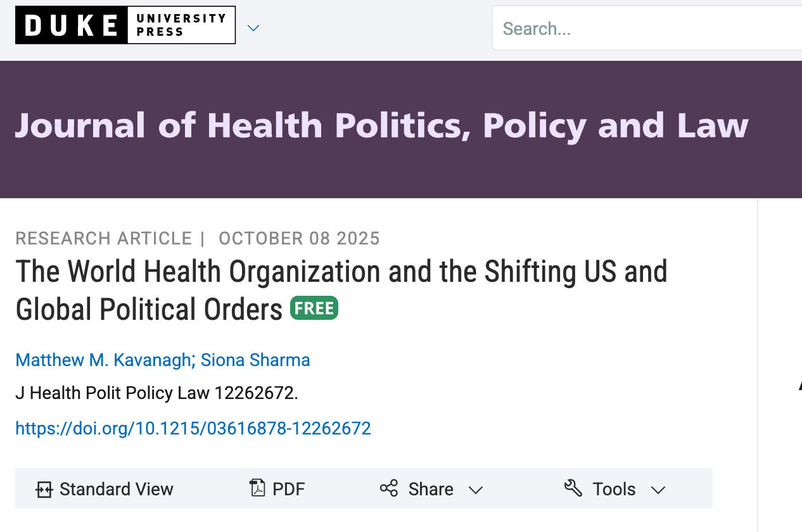Expand the Share dropdown chevron
The width and height of the screenshot is (802, 532).
[476, 490]
